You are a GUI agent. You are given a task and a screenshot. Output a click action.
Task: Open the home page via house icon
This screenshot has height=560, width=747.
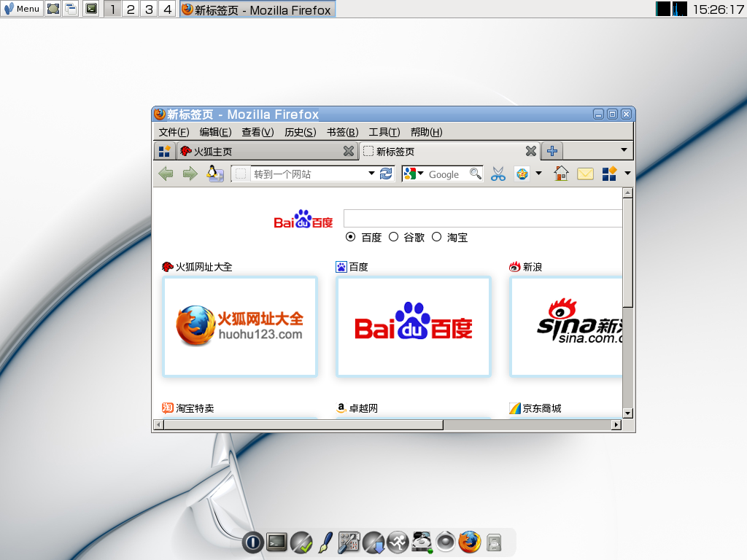coord(561,174)
